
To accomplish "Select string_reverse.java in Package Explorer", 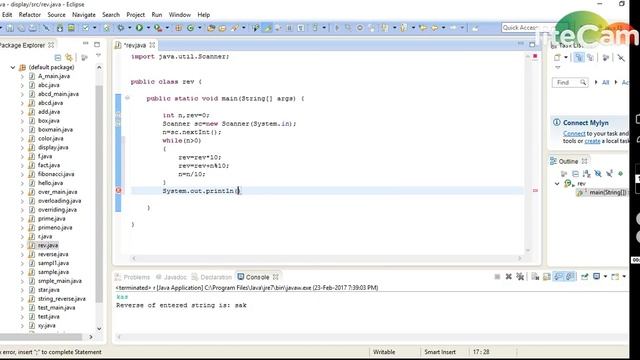I will point(62,299).
